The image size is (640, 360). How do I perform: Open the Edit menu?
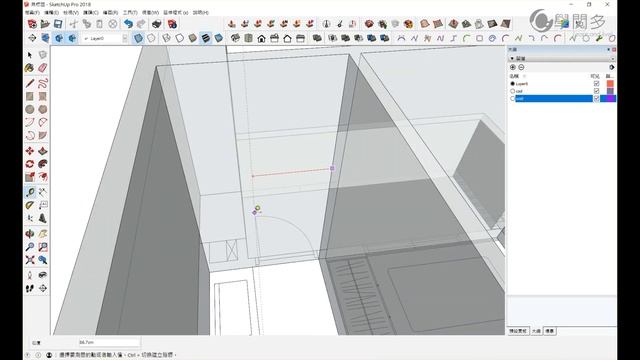51,13
